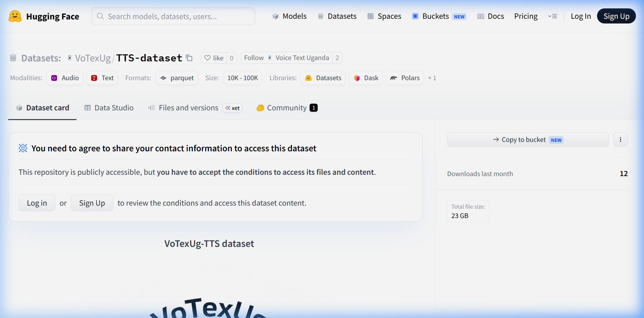Open the Pricing page
This screenshot has width=644, height=318.
526,16
